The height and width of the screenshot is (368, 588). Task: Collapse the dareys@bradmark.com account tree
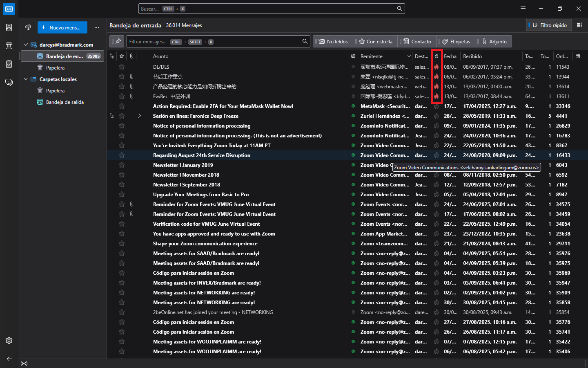point(26,45)
